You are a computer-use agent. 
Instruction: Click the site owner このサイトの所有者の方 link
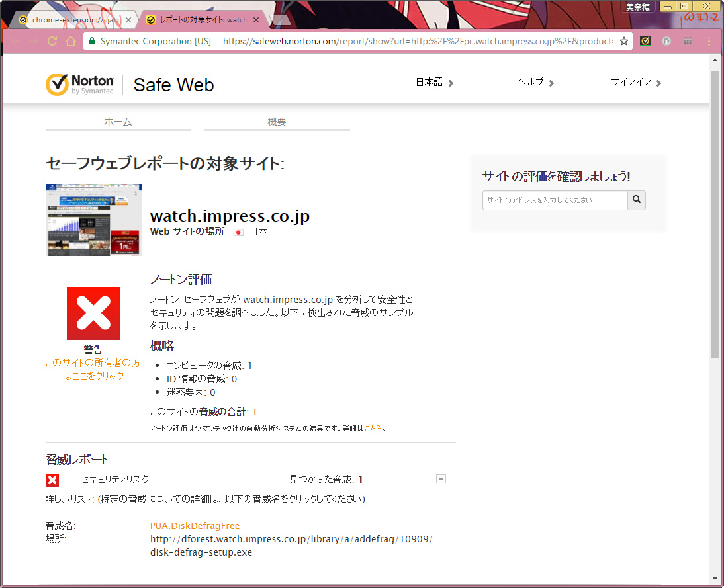(x=93, y=369)
